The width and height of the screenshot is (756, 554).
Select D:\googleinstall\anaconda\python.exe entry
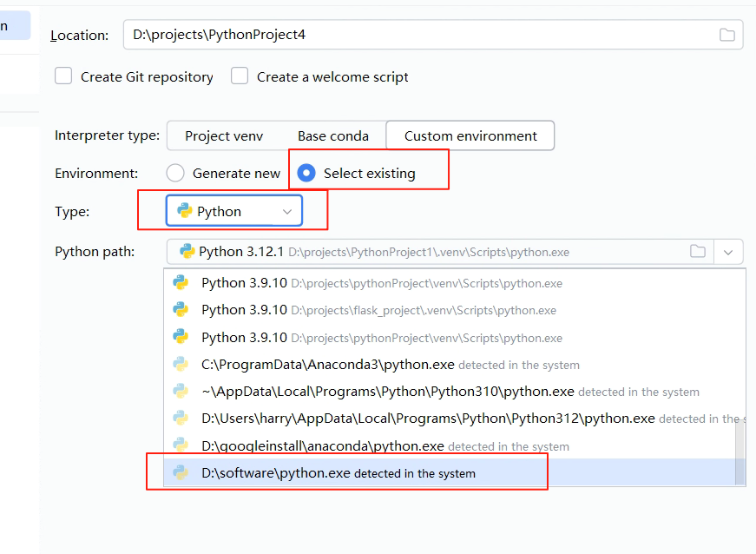click(x=453, y=446)
